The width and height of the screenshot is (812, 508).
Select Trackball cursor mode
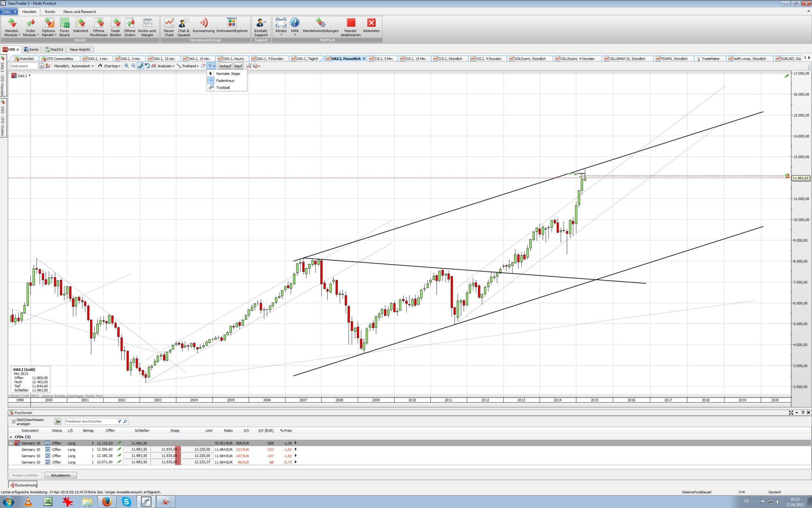pos(223,87)
